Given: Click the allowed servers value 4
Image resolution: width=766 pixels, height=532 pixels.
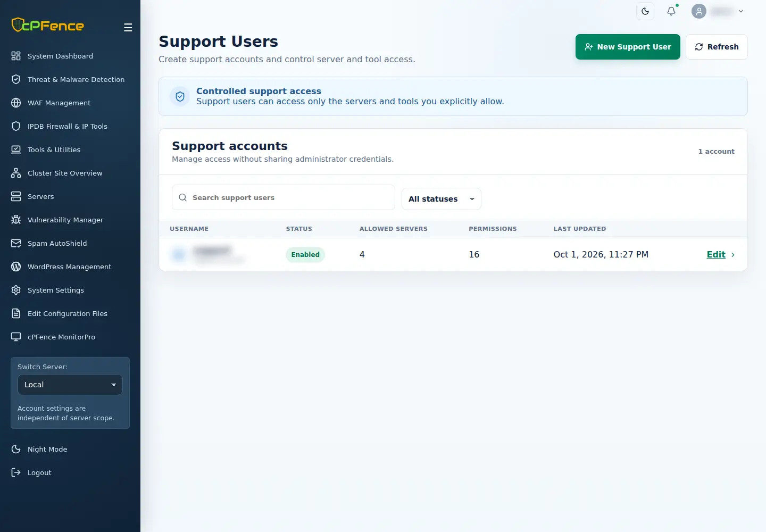Looking at the screenshot, I should 362,254.
